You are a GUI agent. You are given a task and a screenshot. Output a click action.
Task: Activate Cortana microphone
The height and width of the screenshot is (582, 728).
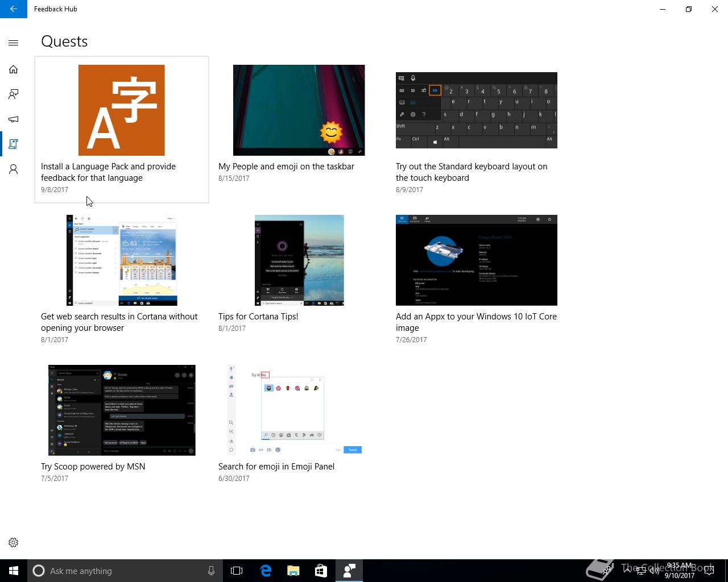pyautogui.click(x=211, y=571)
